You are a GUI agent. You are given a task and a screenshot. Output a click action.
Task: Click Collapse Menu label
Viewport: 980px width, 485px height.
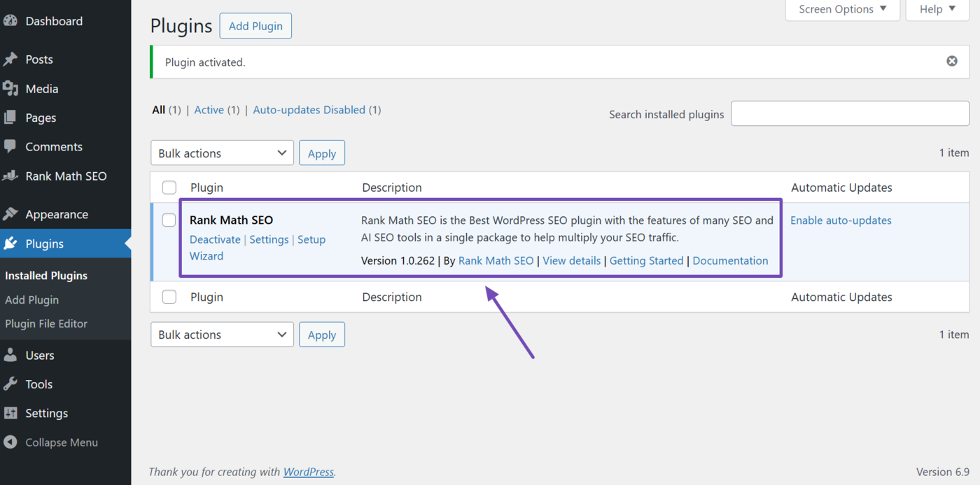pos(62,442)
